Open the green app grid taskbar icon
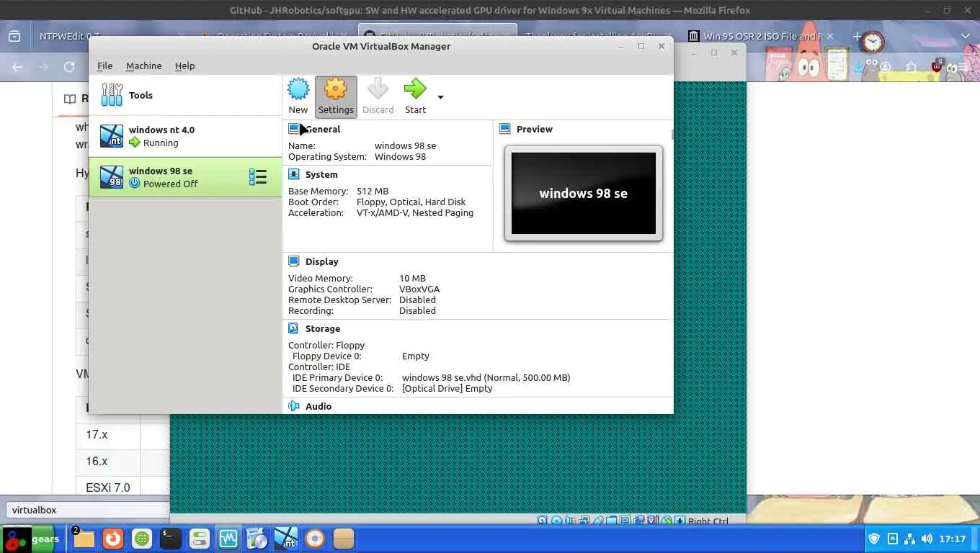 (x=142, y=539)
